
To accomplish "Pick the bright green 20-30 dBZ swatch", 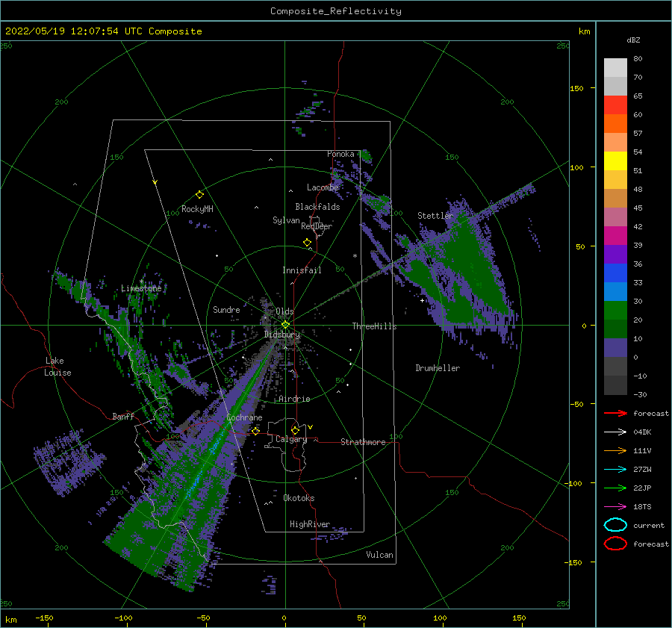I will [x=615, y=311].
